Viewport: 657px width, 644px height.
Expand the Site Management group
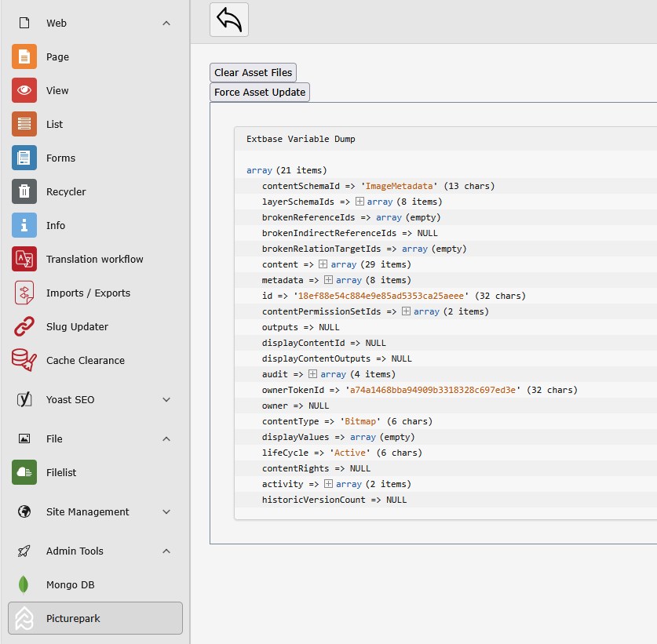166,512
